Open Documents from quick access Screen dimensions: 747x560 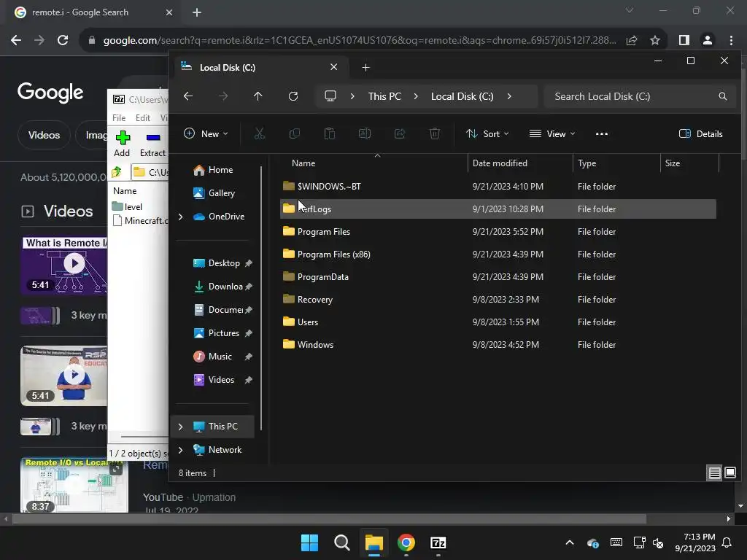coord(222,310)
